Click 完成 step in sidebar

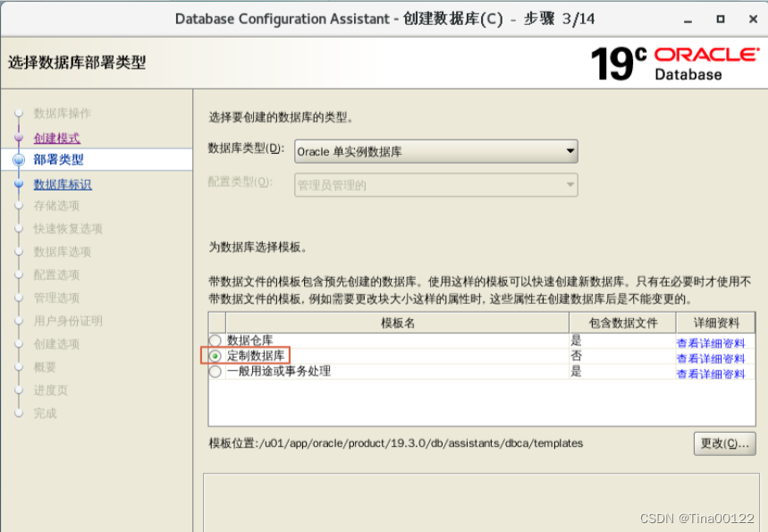coord(45,413)
